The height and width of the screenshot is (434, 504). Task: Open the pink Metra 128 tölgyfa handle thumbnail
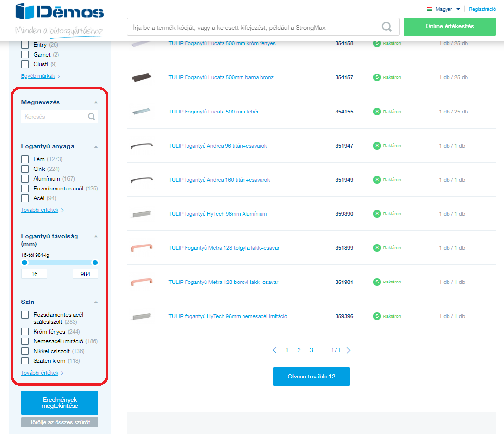point(142,248)
